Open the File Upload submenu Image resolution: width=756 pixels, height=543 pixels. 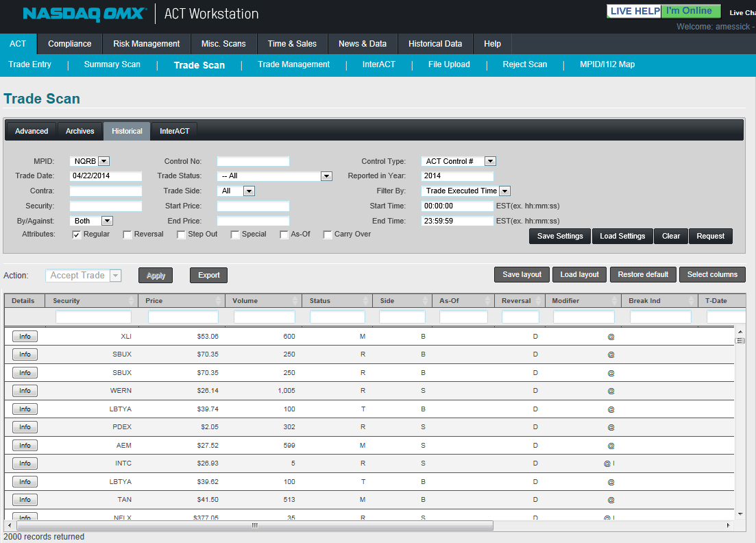(449, 64)
